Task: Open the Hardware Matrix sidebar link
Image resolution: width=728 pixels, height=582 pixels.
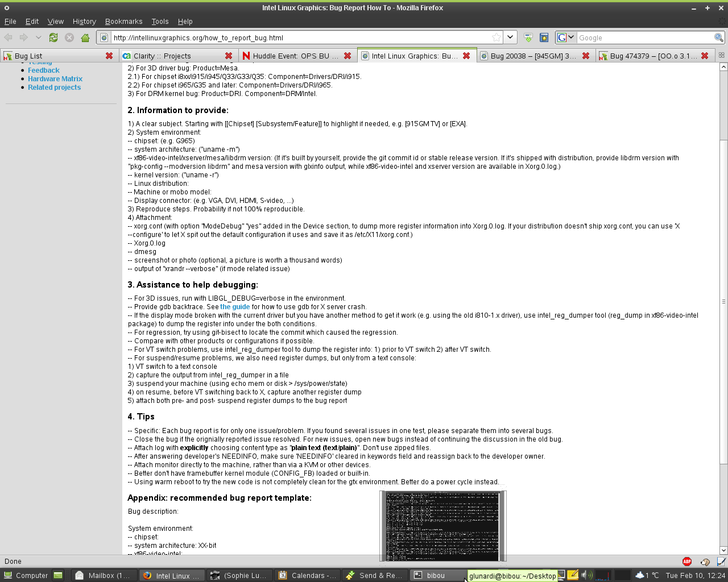Action: 55,79
